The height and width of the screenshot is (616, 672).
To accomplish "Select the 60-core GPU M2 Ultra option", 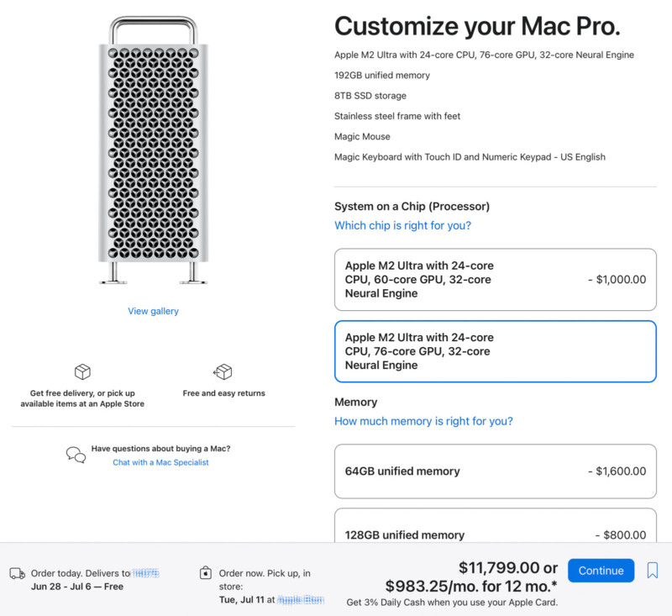I will coord(495,280).
